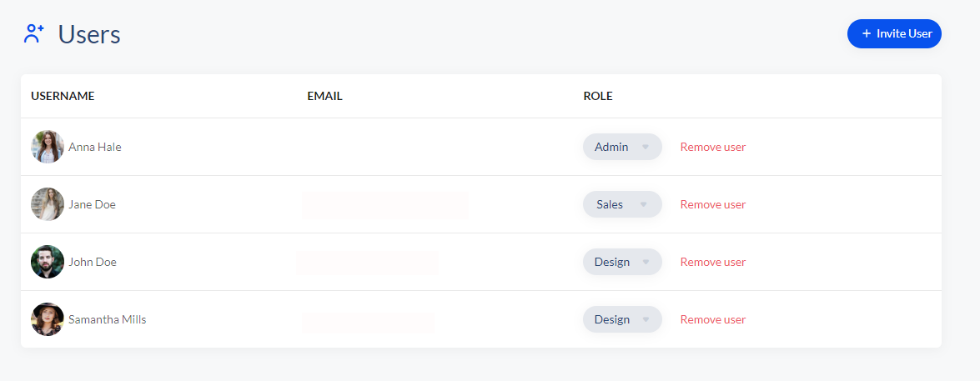Expand John Doe's Design role dropdown
980x381 pixels.
coord(621,262)
